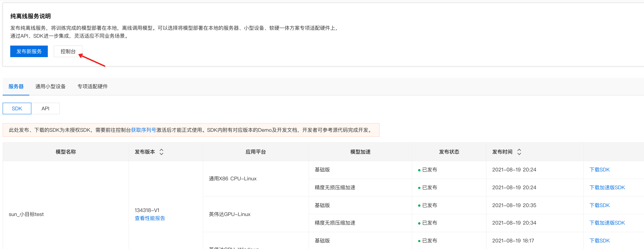Image resolution: width=644 pixels, height=249 pixels.
Task: Click the 发布状态 column header
Action: pos(449,152)
